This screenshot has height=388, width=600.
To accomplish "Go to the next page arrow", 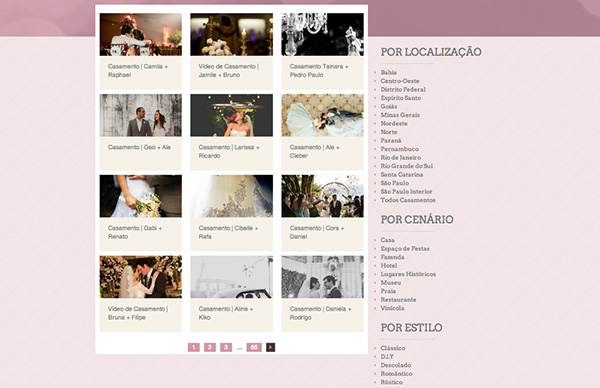I will tap(270, 347).
